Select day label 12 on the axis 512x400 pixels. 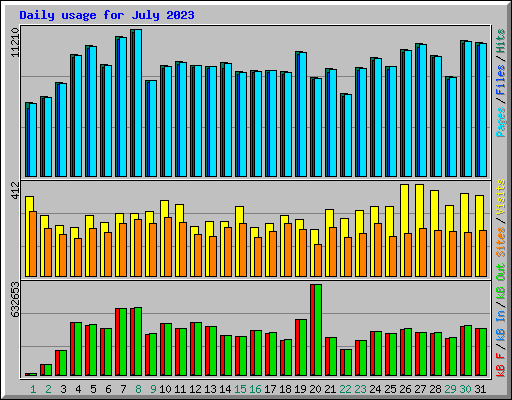coord(195,389)
